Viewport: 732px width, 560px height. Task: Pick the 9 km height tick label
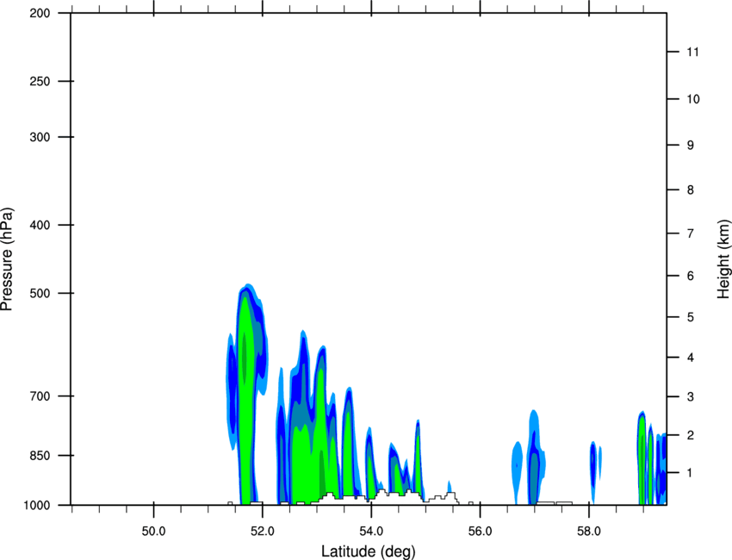[x=691, y=146]
